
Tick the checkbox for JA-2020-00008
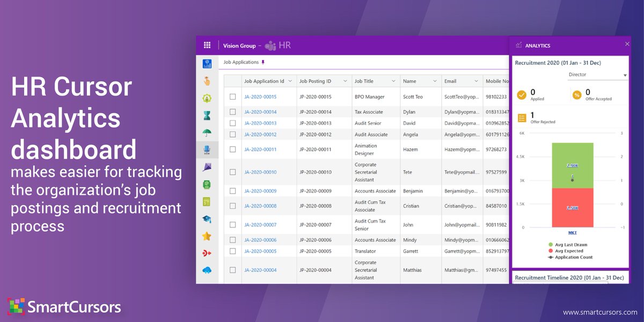coord(233,206)
